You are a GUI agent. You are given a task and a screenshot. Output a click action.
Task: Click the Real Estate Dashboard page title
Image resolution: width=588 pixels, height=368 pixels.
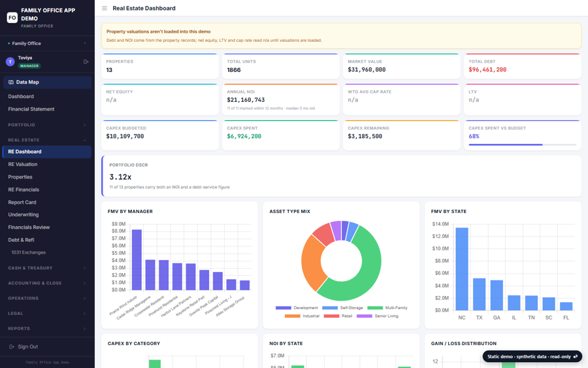(x=144, y=8)
